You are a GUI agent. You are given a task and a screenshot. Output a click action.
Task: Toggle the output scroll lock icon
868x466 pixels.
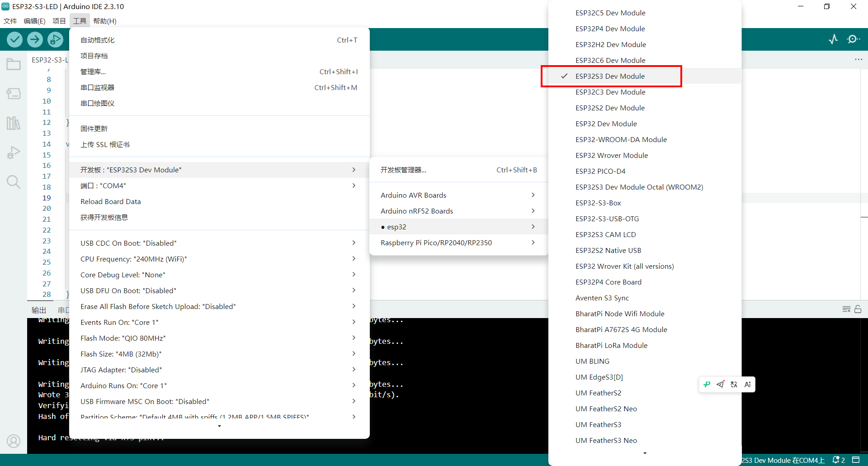pyautogui.click(x=858, y=309)
